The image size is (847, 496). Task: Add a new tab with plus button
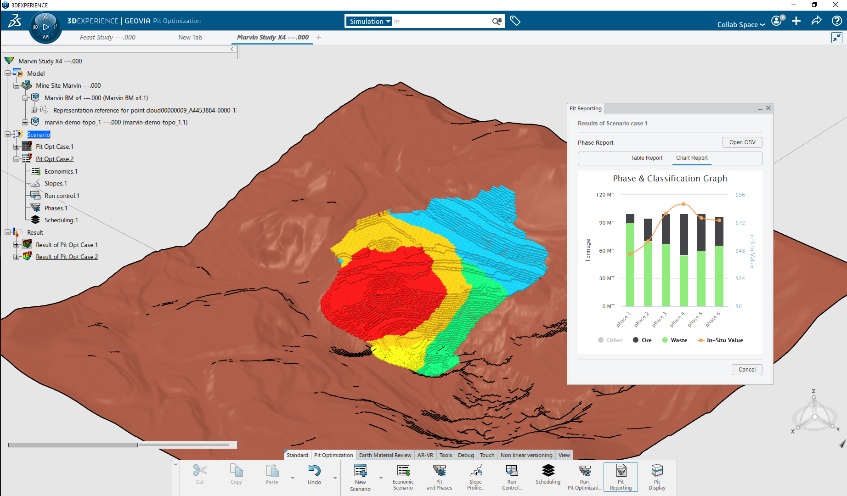pos(319,37)
